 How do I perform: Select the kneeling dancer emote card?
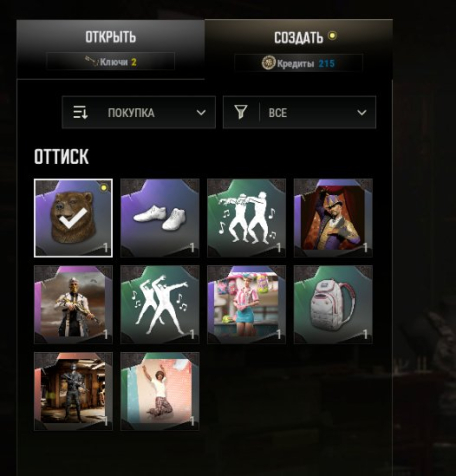pyautogui.click(x=160, y=391)
